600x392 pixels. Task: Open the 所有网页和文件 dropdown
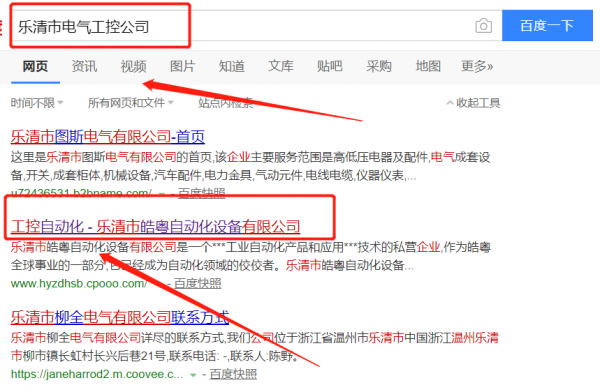click(x=131, y=103)
